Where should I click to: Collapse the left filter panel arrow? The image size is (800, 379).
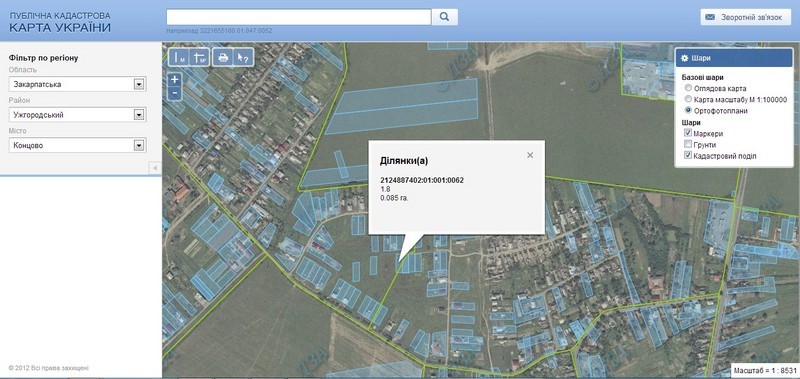[x=155, y=168]
